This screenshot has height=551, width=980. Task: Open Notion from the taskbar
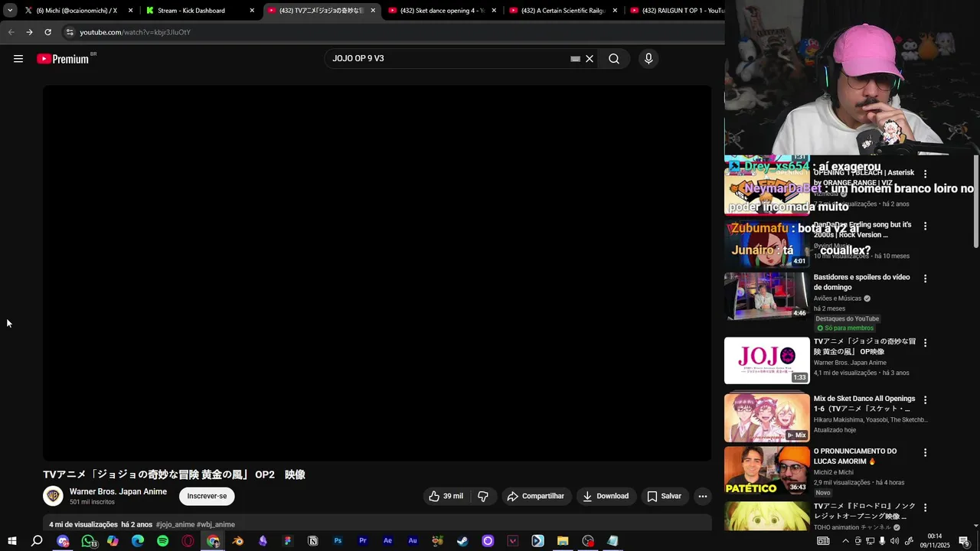pos(312,541)
